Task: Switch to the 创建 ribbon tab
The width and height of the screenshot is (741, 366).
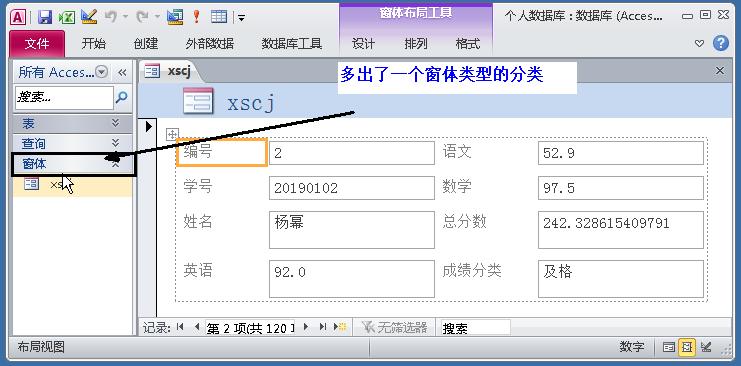Action: [x=146, y=44]
